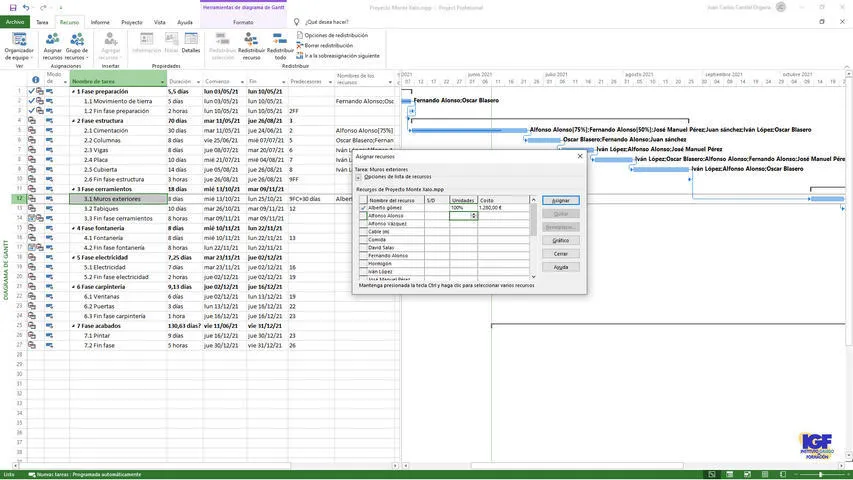The image size is (853, 480).
Task: Click the 100% units cell of Alberto gómez
Action: [463, 208]
